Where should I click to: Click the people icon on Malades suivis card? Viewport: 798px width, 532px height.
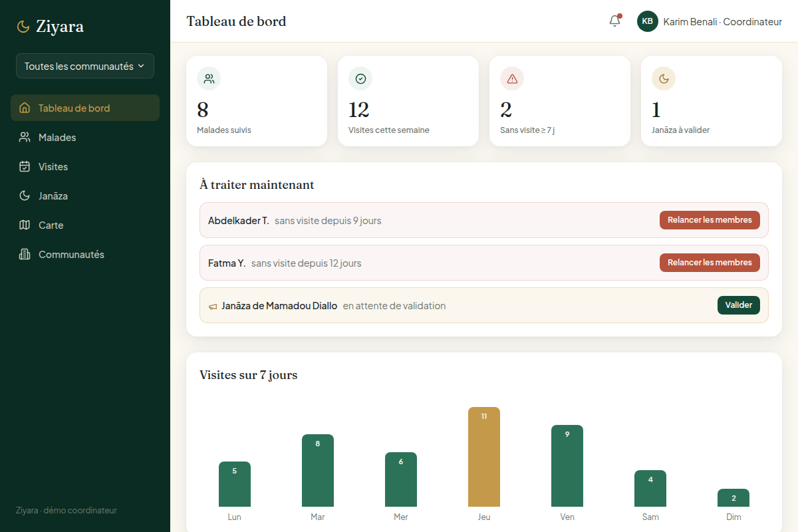pos(209,78)
